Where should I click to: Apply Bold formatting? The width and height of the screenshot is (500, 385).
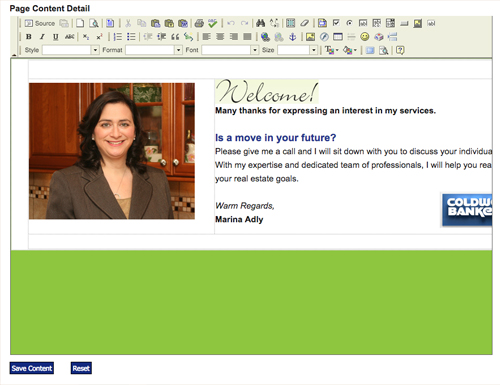tap(29, 37)
